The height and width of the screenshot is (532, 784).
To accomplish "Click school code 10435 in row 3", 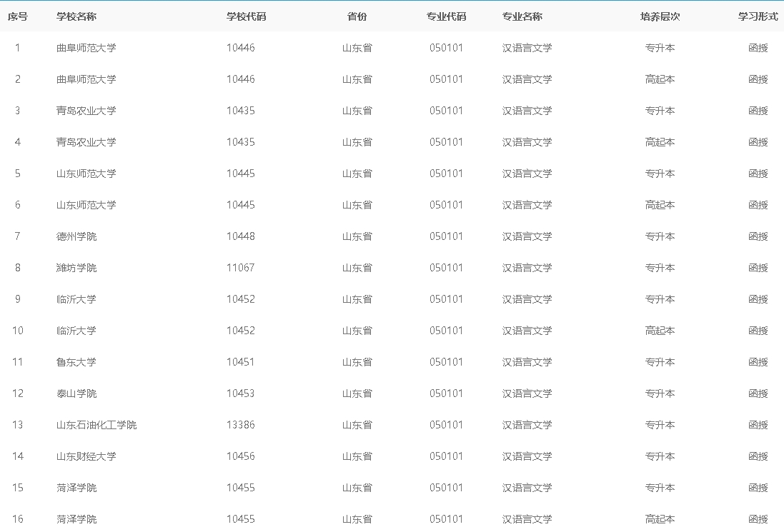I will tap(241, 111).
